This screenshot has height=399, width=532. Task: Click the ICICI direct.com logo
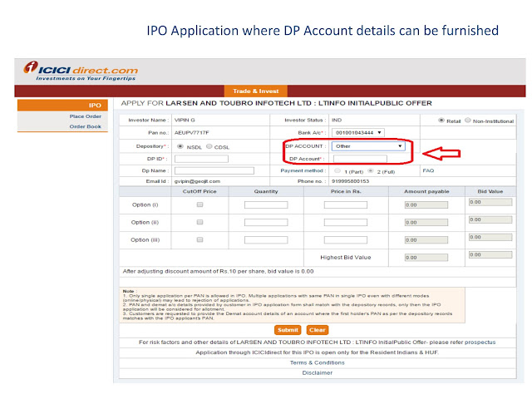click(81, 71)
